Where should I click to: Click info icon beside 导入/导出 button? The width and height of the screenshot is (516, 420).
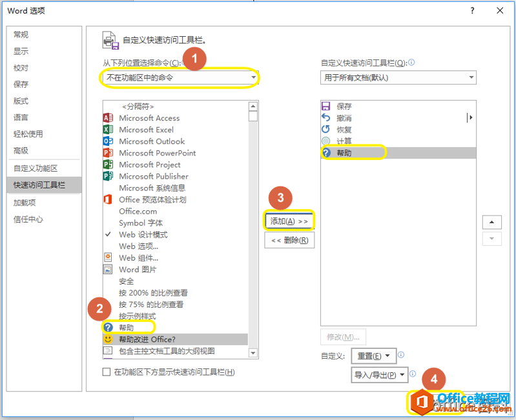[x=413, y=374]
